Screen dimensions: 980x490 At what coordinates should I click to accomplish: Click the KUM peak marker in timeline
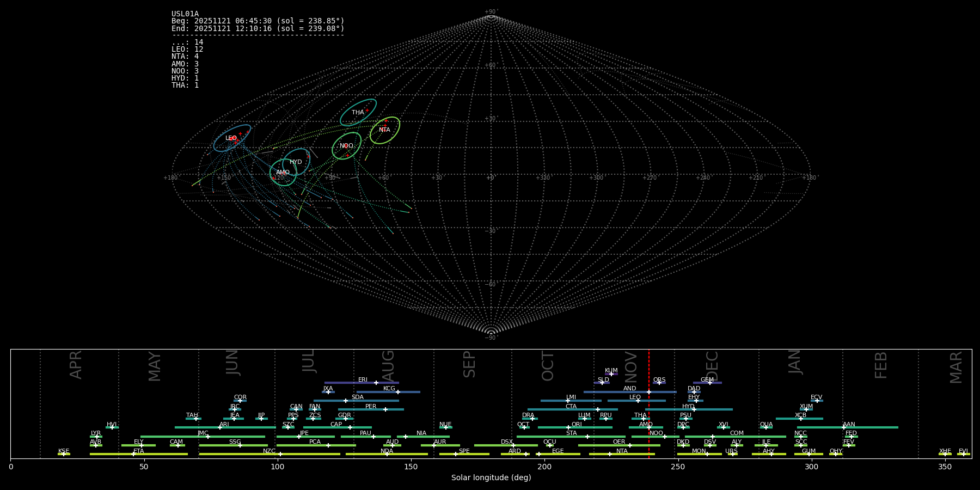(611, 374)
